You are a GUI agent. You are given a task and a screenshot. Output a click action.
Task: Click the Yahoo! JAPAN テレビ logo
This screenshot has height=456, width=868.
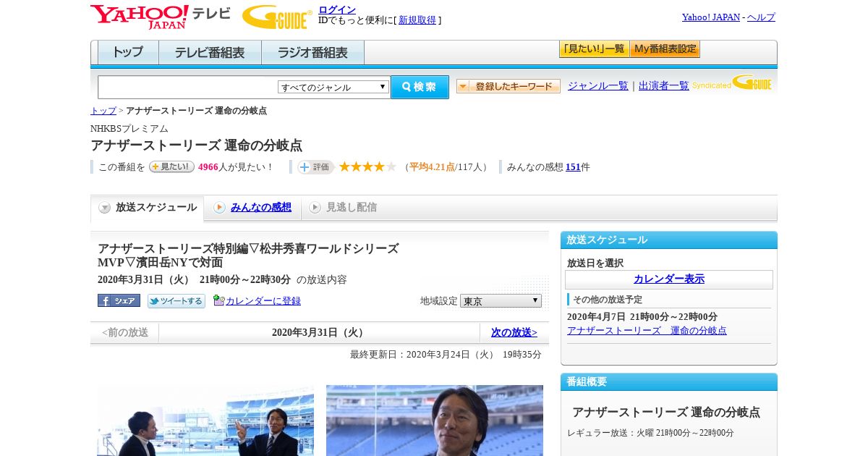pyautogui.click(x=160, y=17)
